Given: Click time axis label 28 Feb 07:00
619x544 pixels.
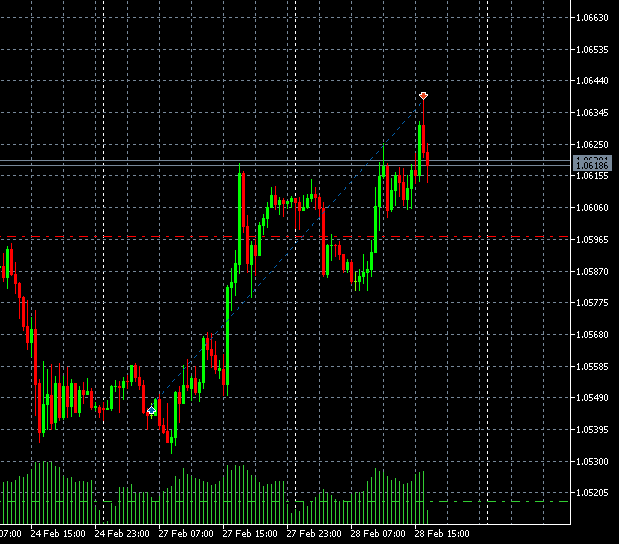Looking at the screenshot, I should (x=378, y=534).
